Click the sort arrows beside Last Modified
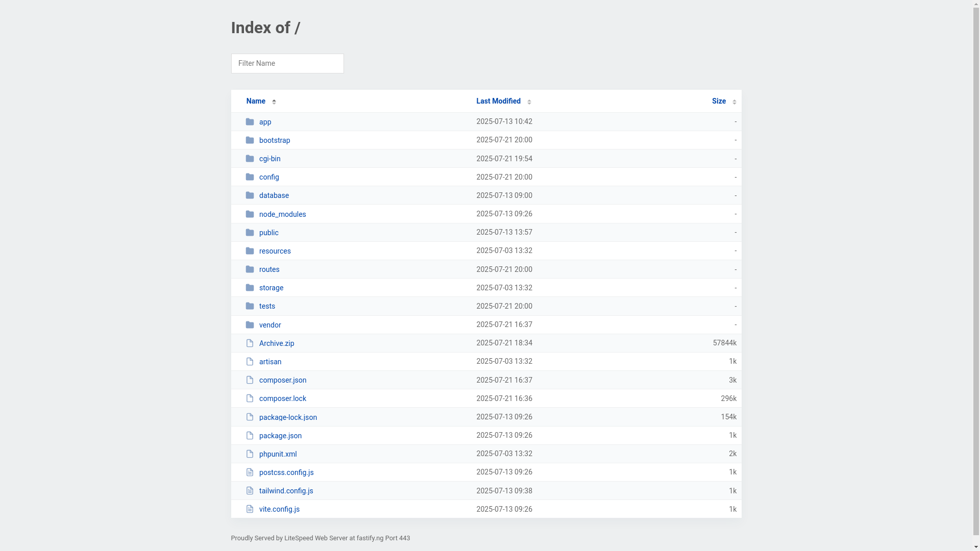This screenshot has height=551, width=980. 529,102
